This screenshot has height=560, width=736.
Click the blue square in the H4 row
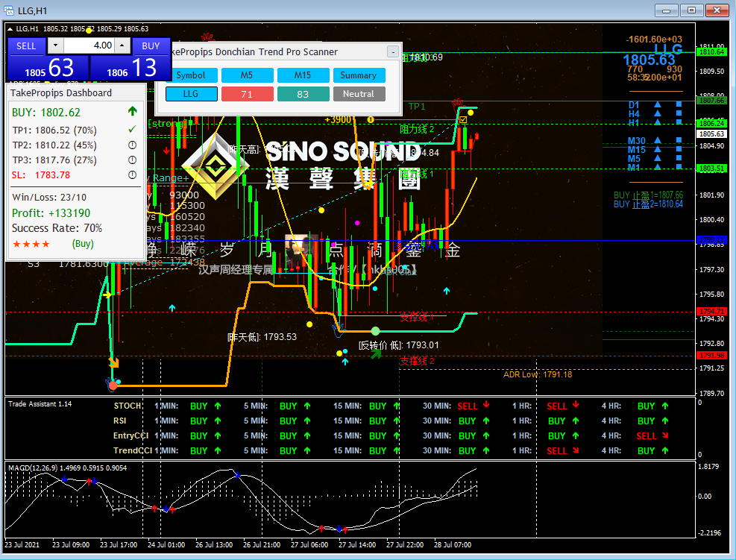[x=679, y=113]
